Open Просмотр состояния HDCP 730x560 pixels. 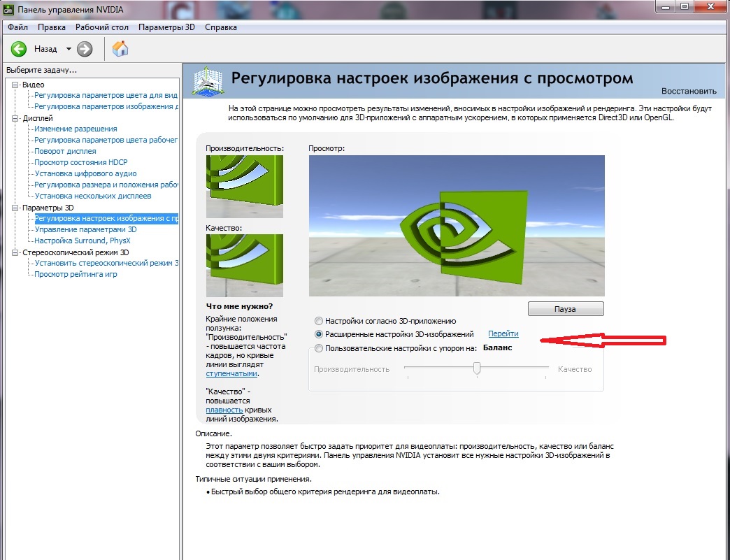[x=81, y=162]
